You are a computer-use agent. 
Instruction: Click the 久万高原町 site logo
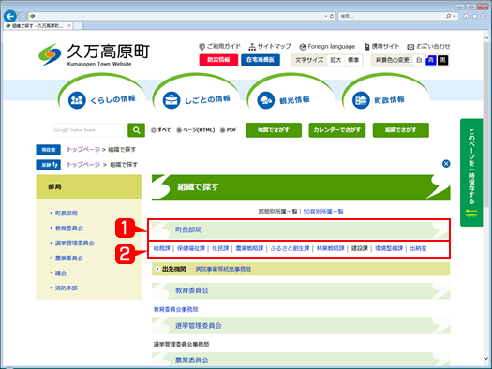[x=94, y=54]
